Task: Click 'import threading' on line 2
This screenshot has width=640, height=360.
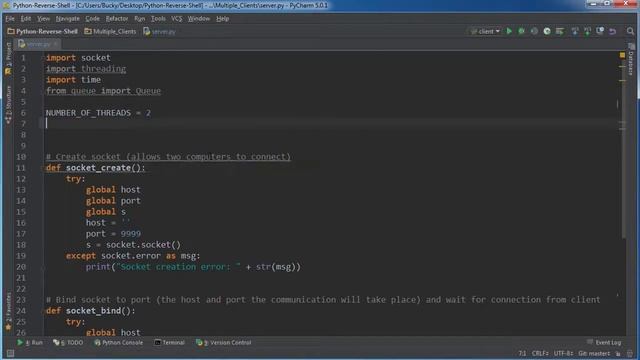Action: pyautogui.click(x=86, y=69)
